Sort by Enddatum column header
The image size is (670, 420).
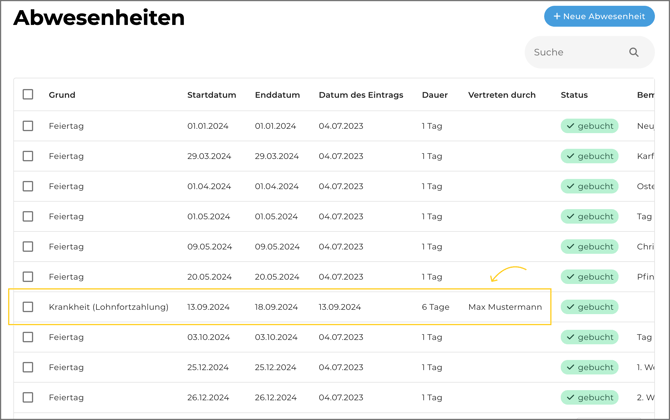(277, 95)
